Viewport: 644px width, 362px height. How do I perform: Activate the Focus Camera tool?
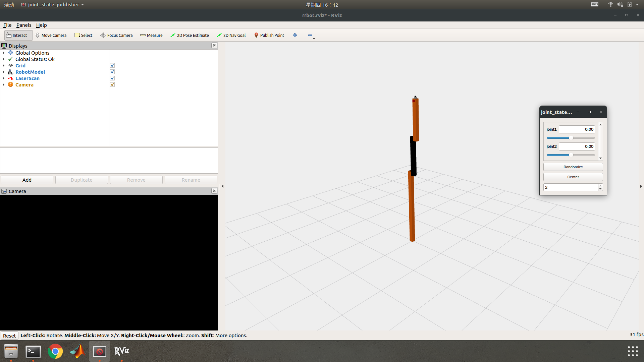[116, 35]
